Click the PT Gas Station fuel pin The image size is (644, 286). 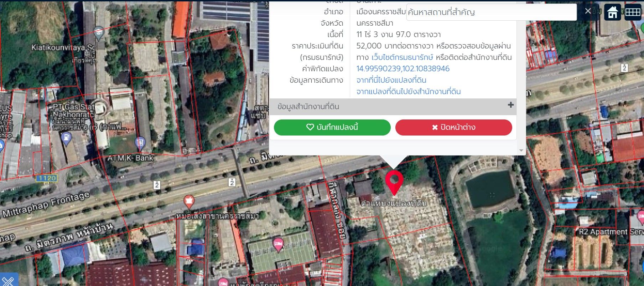(x=66, y=139)
